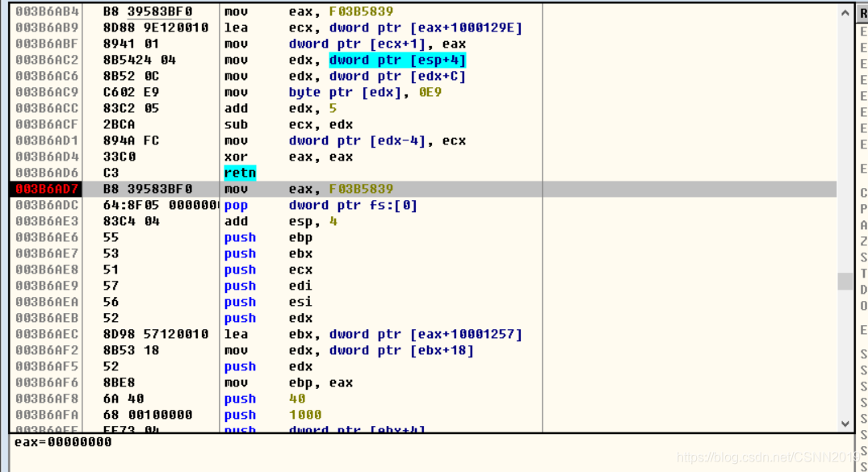Click address 003B6AB9
The height and width of the screenshot is (472, 868).
point(47,27)
